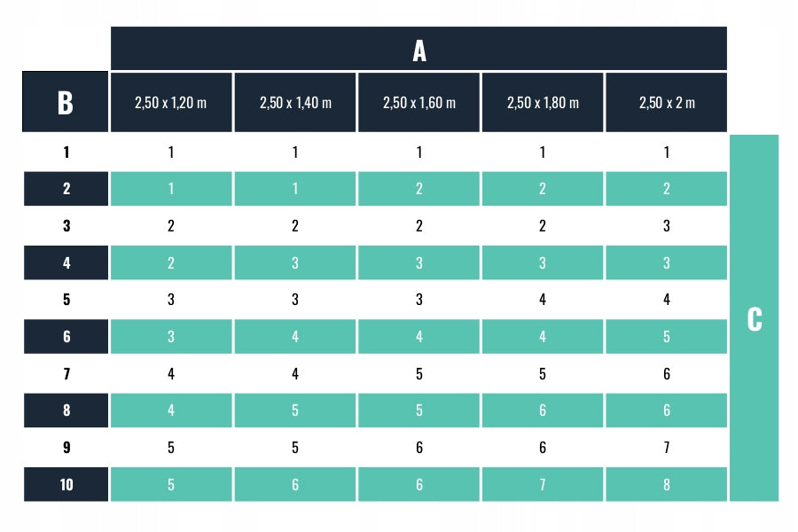Select the "2,50 x 1,40 m" column header
The width and height of the screenshot is (798, 532).
(295, 103)
